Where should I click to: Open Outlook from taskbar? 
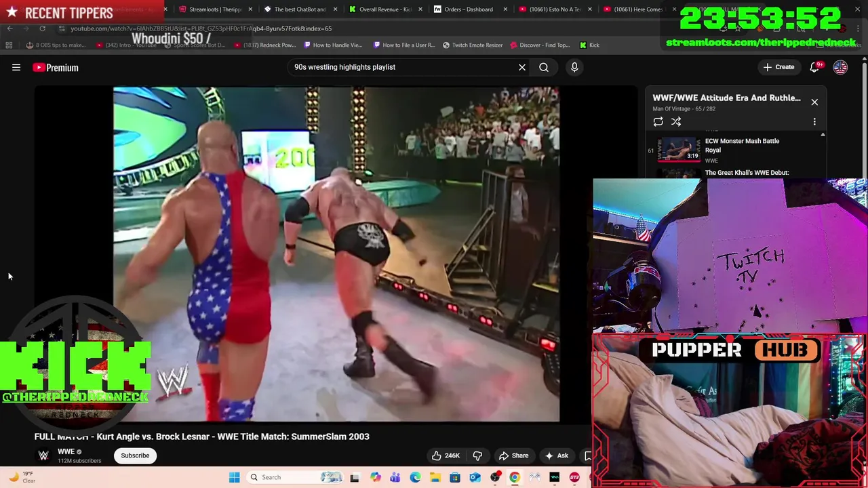(475, 477)
